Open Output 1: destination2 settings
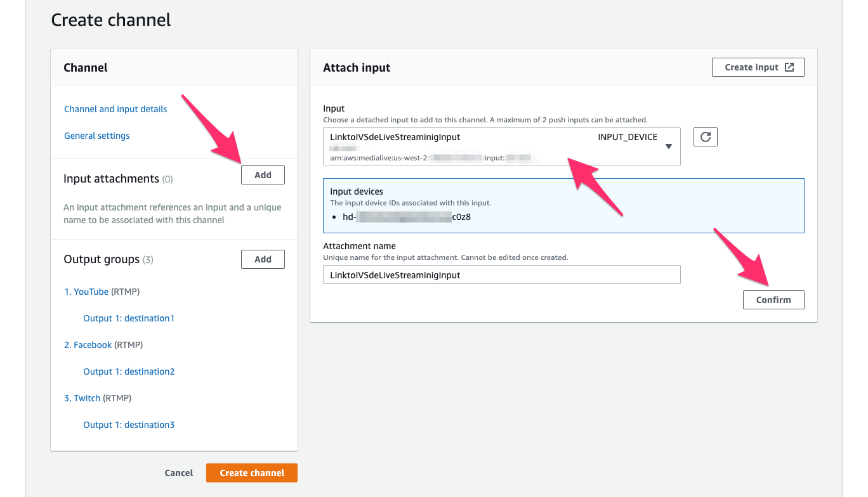 [129, 371]
